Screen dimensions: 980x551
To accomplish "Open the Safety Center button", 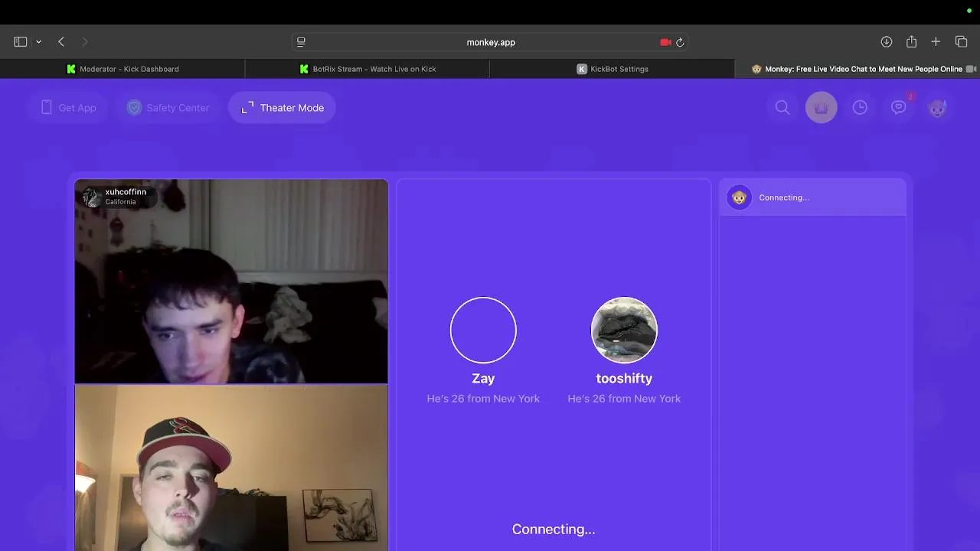I will point(168,108).
